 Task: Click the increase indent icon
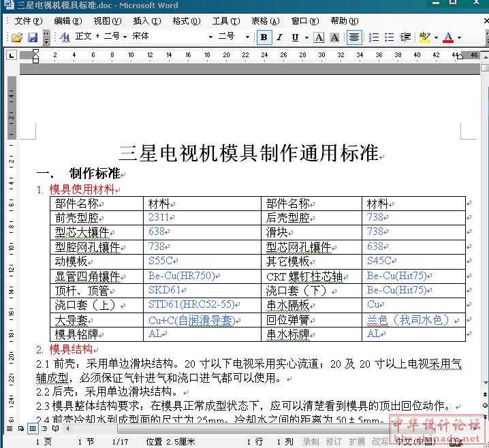click(405, 37)
